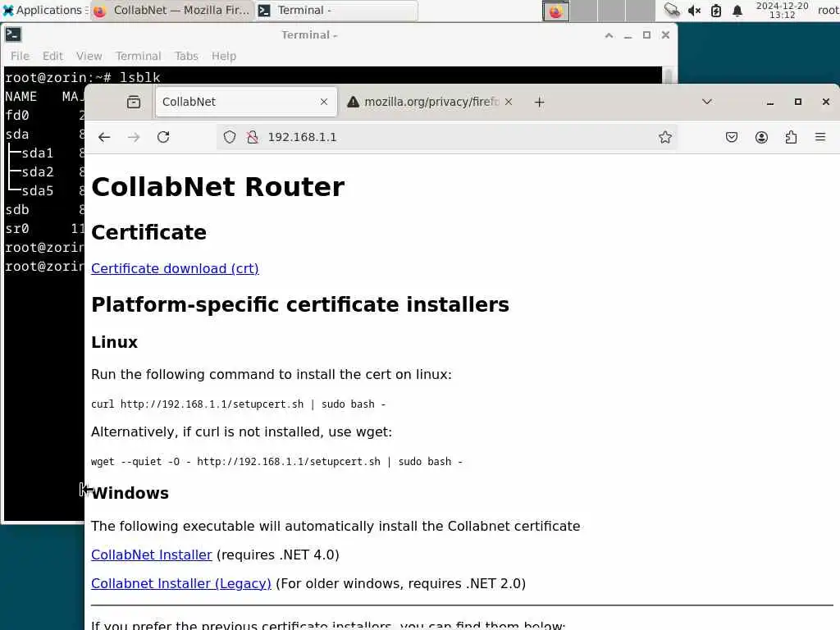Bookmark this page with the star
This screenshot has height=630, width=840.
click(x=664, y=137)
